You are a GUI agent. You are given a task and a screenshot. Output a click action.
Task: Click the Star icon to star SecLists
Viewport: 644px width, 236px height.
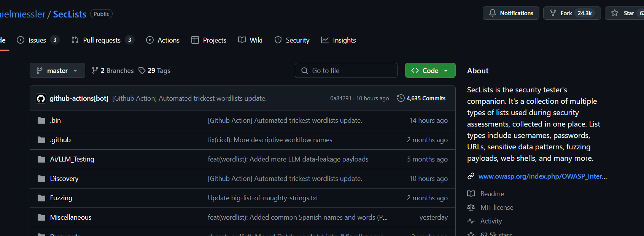(615, 13)
